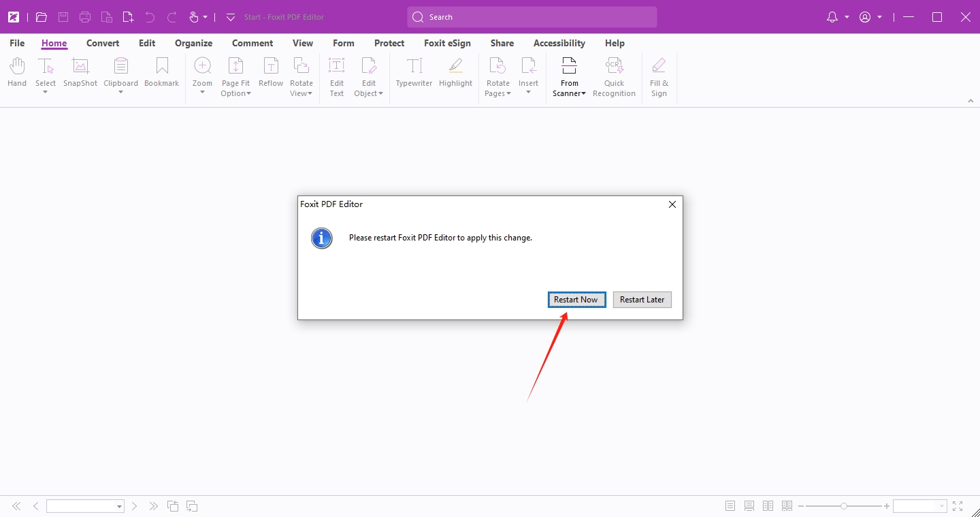Select the Typewriter tool

414,72
